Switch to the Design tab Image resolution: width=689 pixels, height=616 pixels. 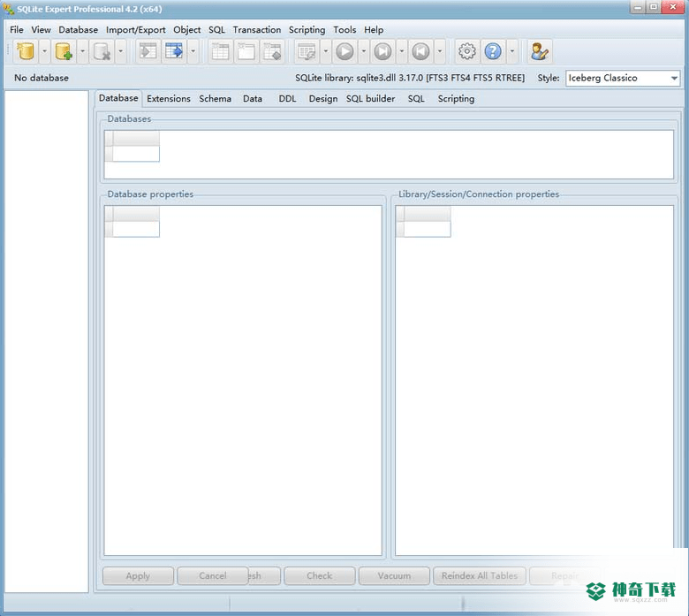click(323, 99)
